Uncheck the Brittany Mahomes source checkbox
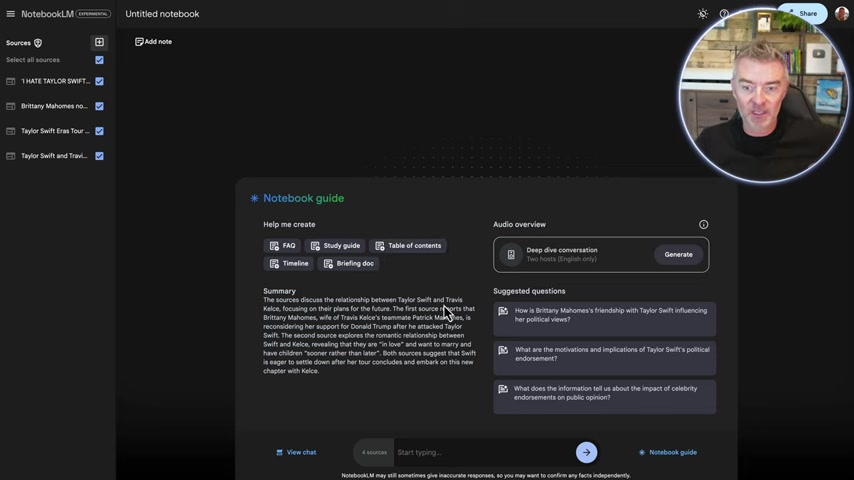The image size is (854, 480). (x=99, y=106)
